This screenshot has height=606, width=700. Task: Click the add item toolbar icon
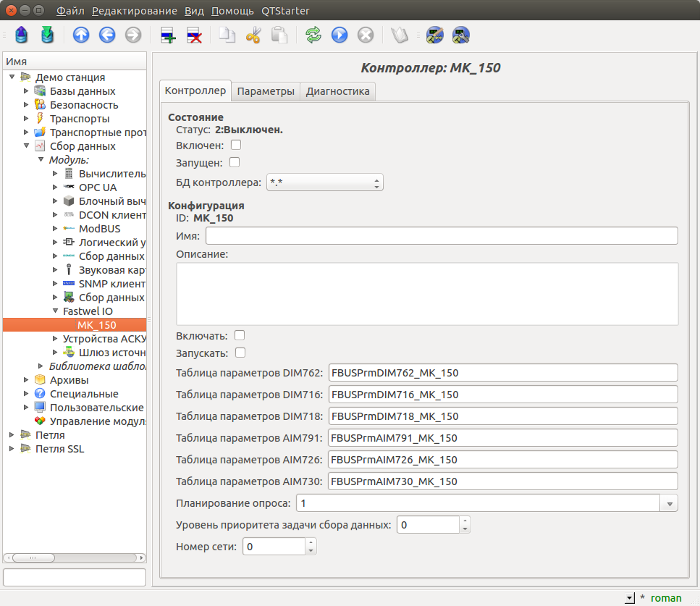coord(168,35)
